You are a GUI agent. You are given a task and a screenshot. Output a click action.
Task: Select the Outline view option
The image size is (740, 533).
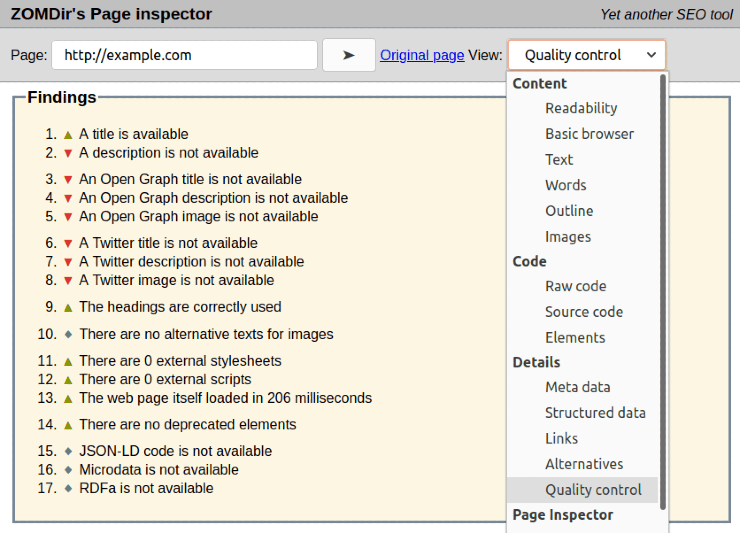click(x=569, y=211)
